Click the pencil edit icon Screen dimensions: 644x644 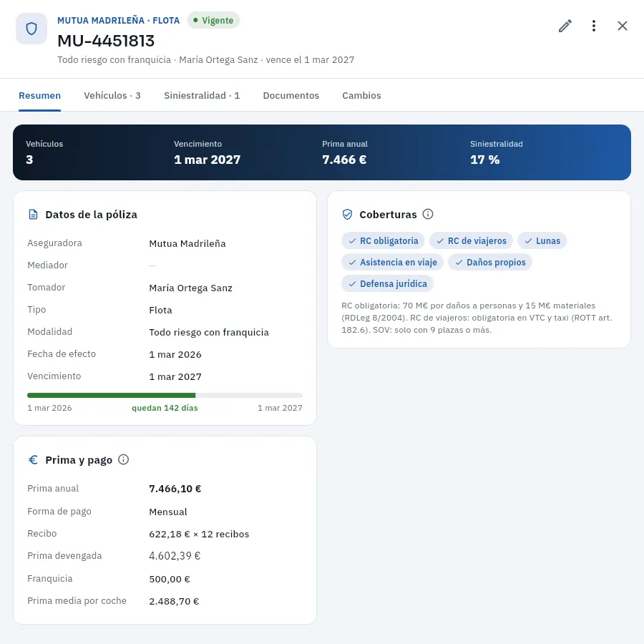(x=565, y=26)
